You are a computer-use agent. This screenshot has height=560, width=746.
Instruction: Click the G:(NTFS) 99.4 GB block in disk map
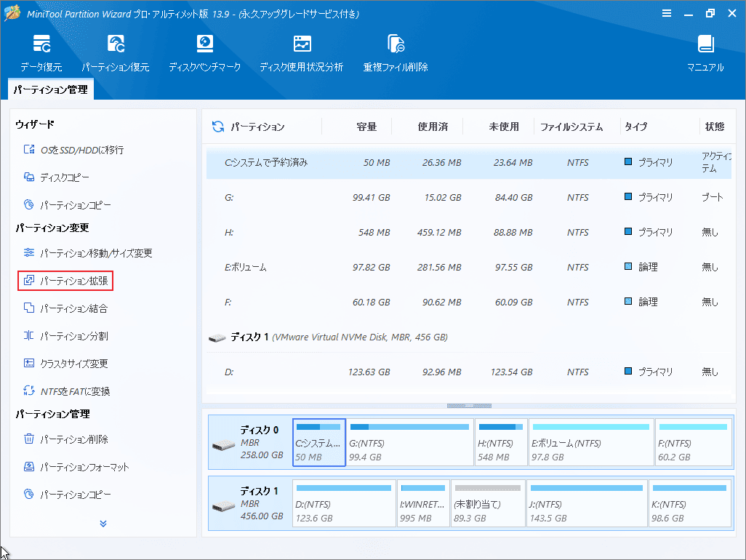click(x=410, y=442)
